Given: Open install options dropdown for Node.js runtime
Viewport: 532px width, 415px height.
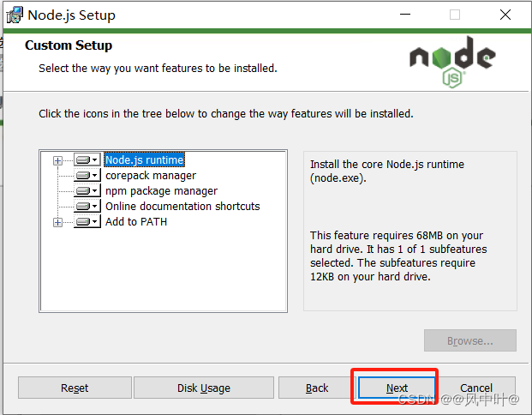Looking at the screenshot, I should coord(87,159).
